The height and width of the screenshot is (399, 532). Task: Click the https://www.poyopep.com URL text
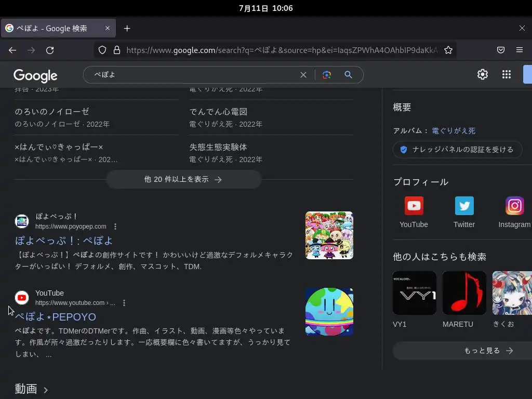click(71, 227)
